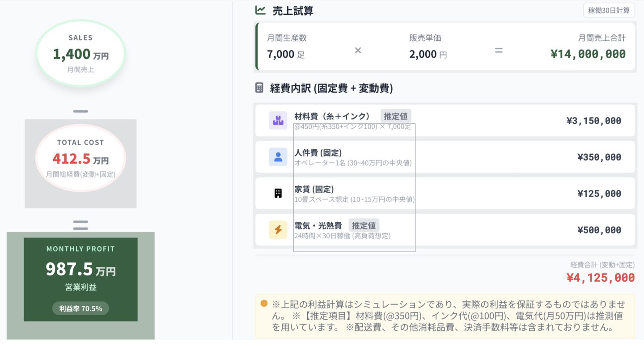Click the minus sign below SALES oval

[80, 111]
